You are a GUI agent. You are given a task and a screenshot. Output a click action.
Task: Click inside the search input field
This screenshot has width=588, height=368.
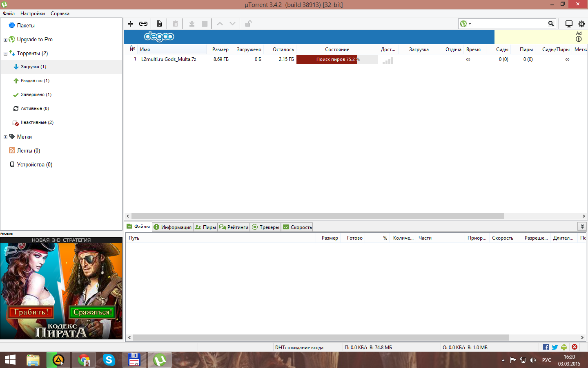pyautogui.click(x=508, y=24)
